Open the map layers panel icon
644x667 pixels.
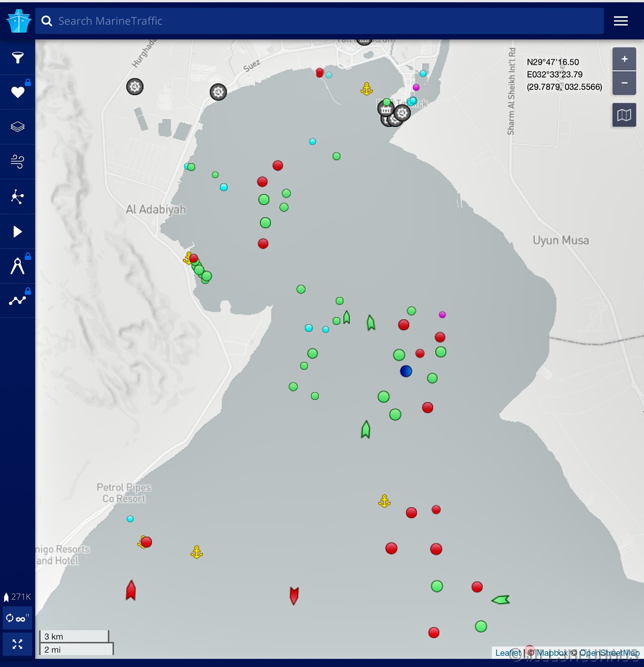point(17,127)
